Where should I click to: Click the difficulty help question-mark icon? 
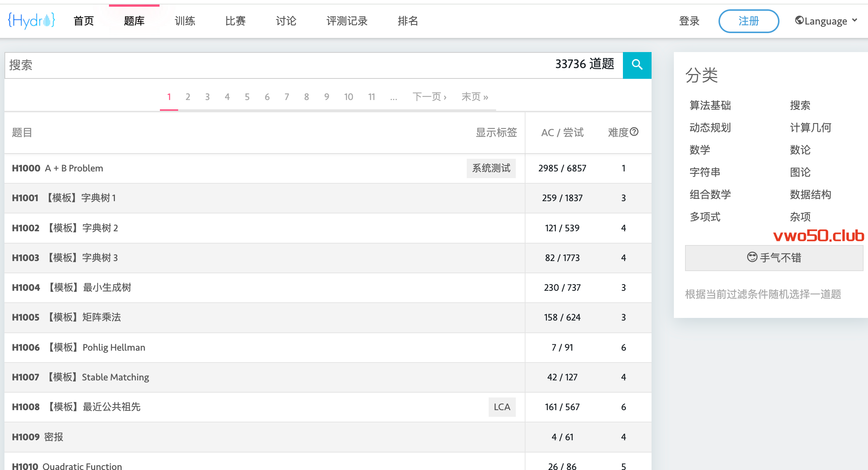click(634, 132)
